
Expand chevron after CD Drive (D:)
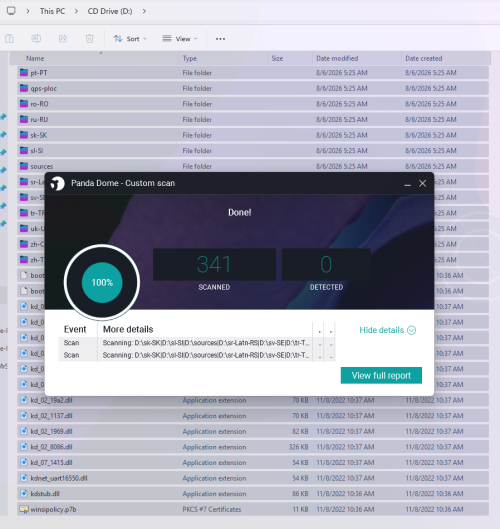[144, 11]
